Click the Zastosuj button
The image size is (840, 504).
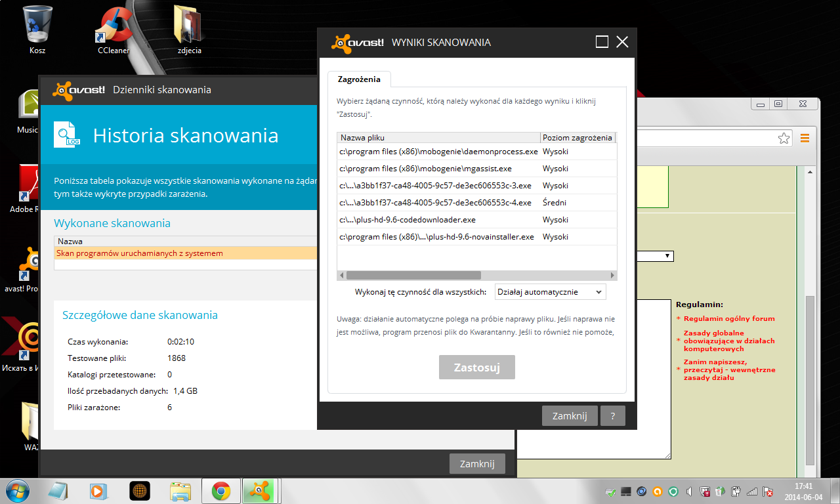(x=477, y=367)
